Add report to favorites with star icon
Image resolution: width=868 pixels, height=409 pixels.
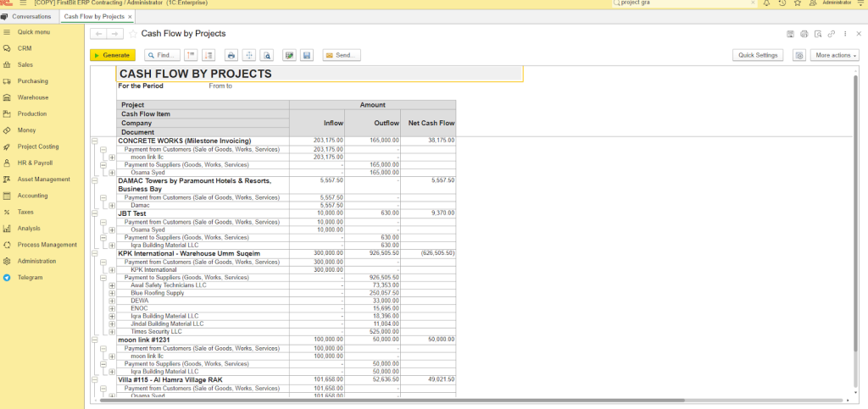point(133,34)
